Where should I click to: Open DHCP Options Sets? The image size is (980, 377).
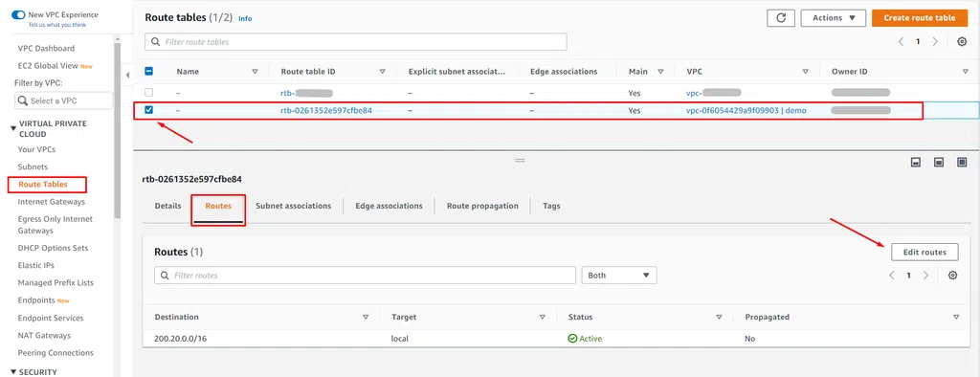point(54,248)
